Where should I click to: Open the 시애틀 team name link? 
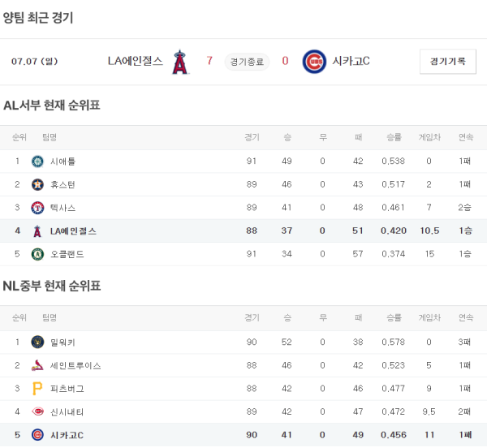(x=62, y=162)
